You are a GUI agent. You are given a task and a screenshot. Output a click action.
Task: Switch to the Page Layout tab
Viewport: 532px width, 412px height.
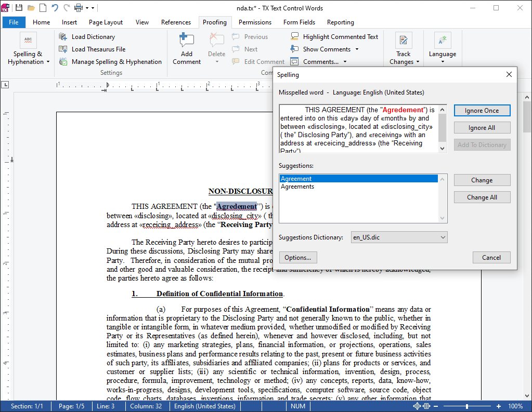[x=106, y=22]
